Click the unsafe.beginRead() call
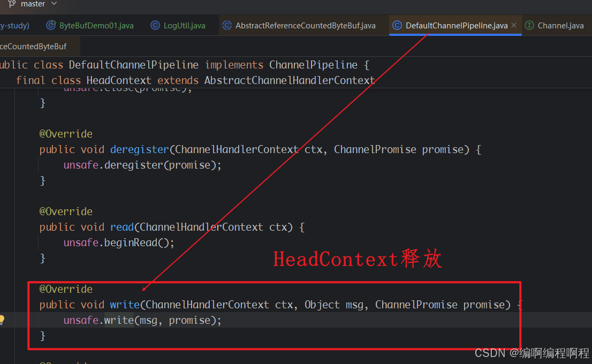The image size is (592, 364). tap(119, 242)
